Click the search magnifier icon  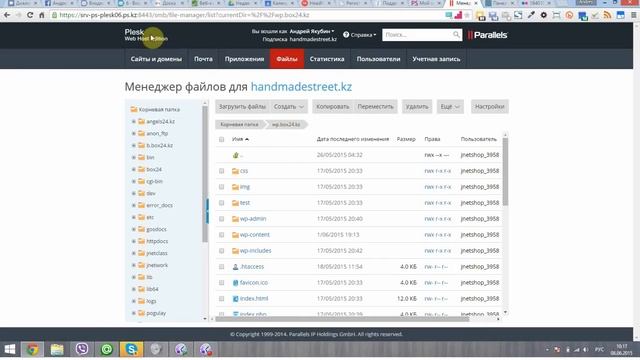(456, 35)
